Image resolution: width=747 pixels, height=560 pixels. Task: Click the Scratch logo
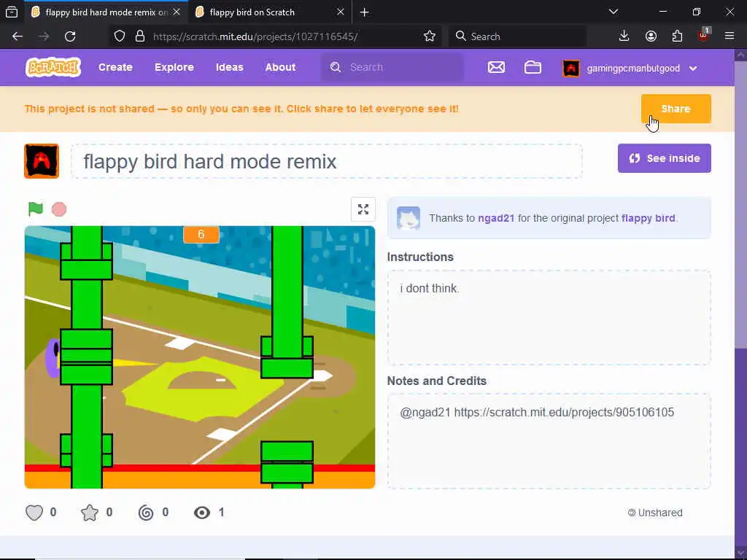[x=53, y=68]
